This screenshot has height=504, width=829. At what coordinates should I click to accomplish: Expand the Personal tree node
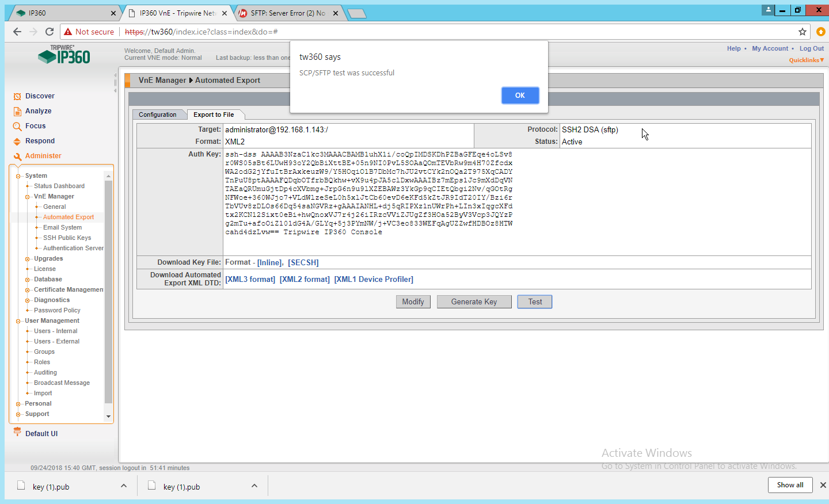point(18,404)
